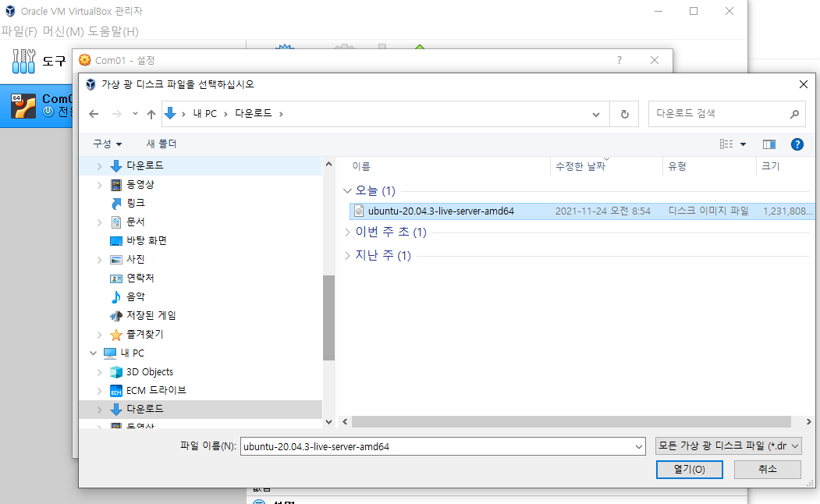Close the Com01 설정 window

[655, 61]
